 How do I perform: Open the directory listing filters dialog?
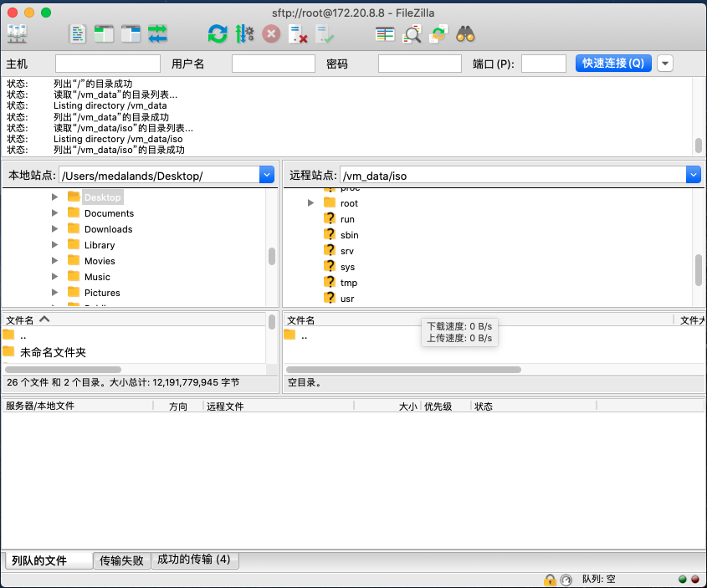point(385,34)
